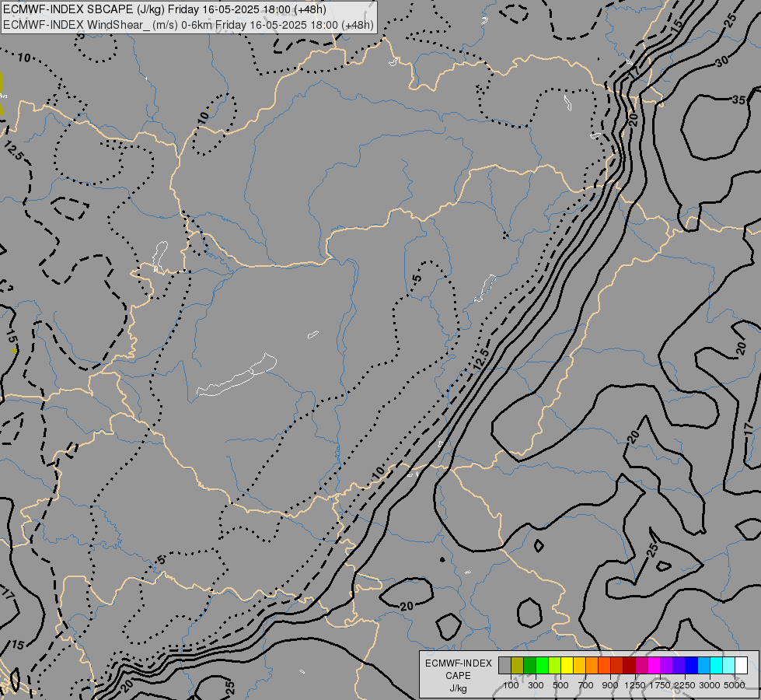The image size is (761, 700).
Task: Click the 'CAPE' label in the legend
Action: 458,676
